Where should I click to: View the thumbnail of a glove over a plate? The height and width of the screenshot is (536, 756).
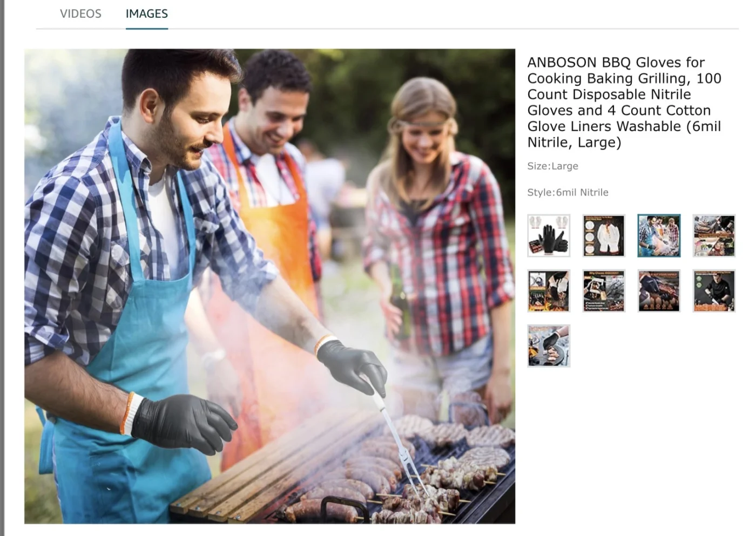[549, 346]
